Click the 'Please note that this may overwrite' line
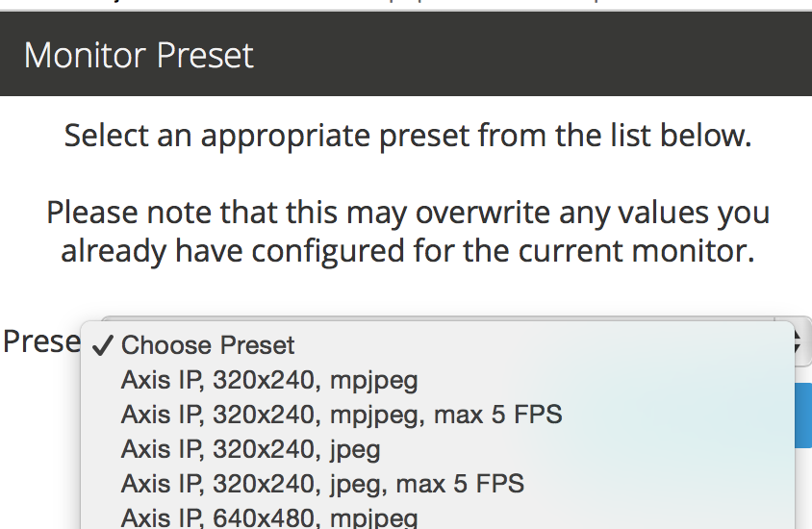This screenshot has width=812, height=529. coord(408,213)
